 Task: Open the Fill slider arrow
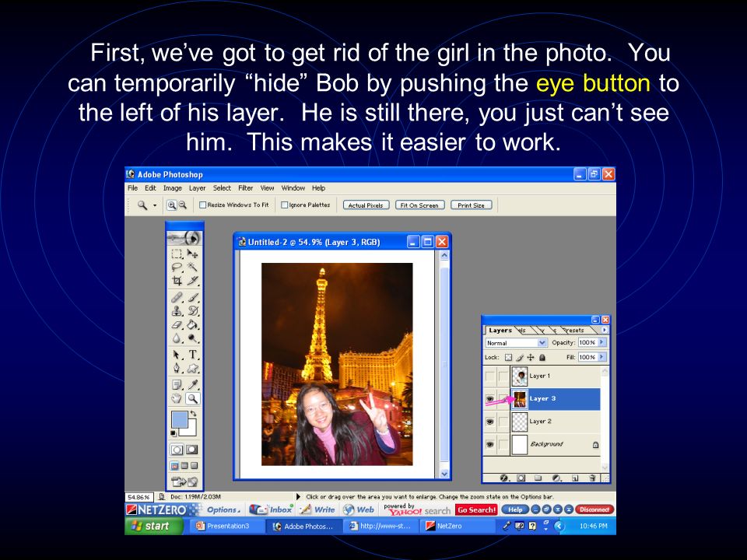tap(601, 357)
